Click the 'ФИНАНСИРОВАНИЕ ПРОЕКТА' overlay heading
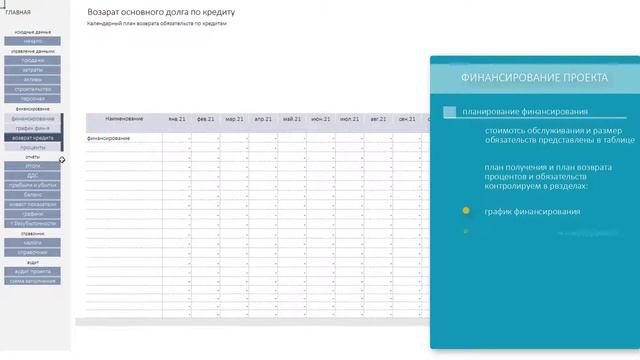This screenshot has width=640, height=360. click(534, 78)
